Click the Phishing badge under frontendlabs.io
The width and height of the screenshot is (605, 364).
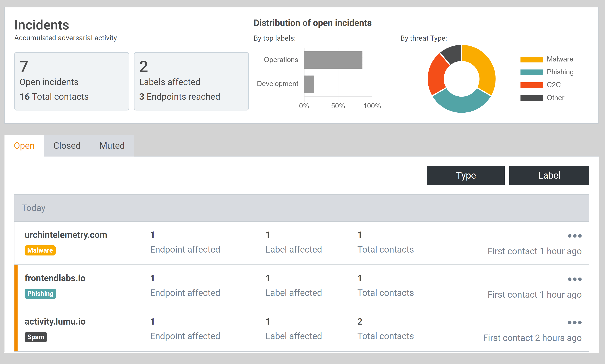[40, 294]
